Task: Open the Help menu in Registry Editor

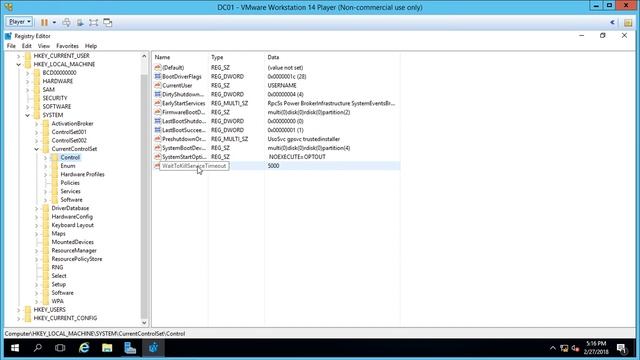Action: (x=91, y=46)
